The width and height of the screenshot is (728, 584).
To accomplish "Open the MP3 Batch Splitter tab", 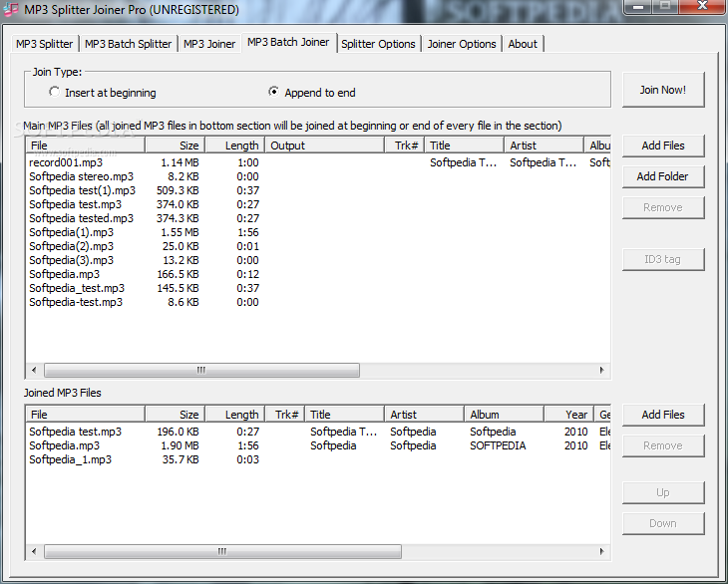I will pyautogui.click(x=128, y=44).
